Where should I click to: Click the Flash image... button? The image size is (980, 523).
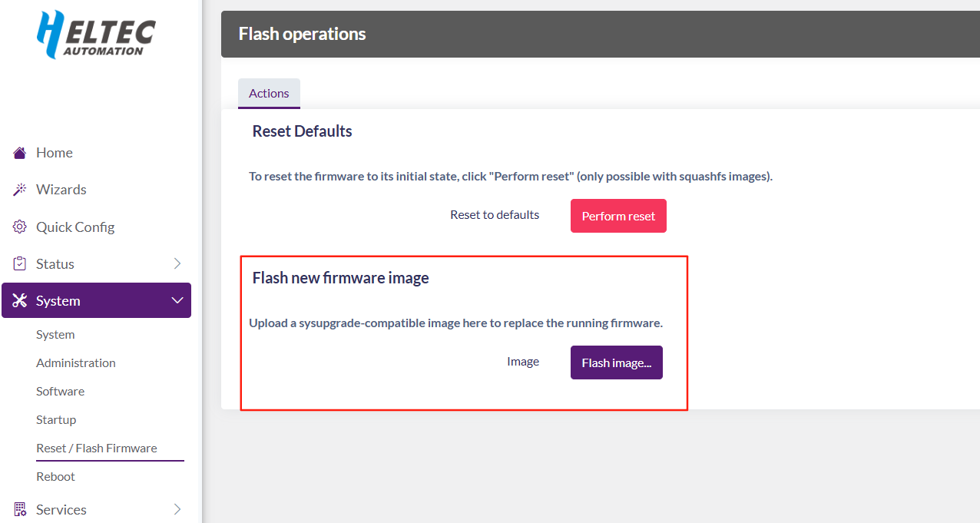pyautogui.click(x=617, y=362)
